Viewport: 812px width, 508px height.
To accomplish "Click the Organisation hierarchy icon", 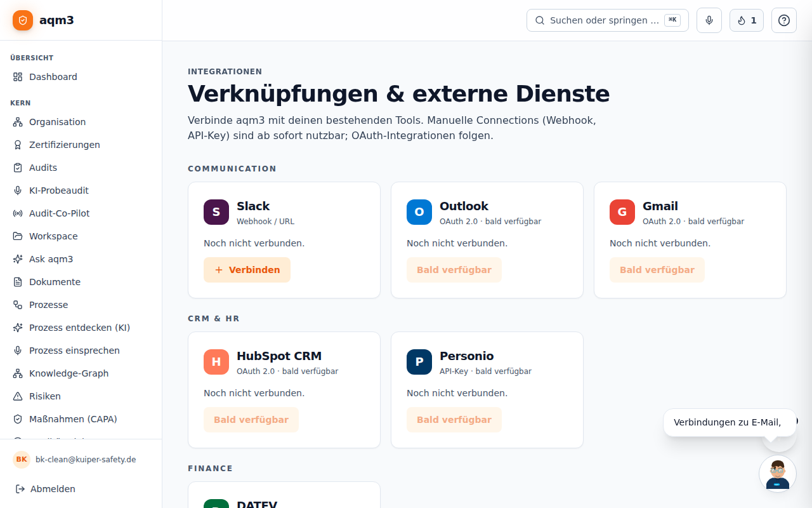I will [18, 122].
